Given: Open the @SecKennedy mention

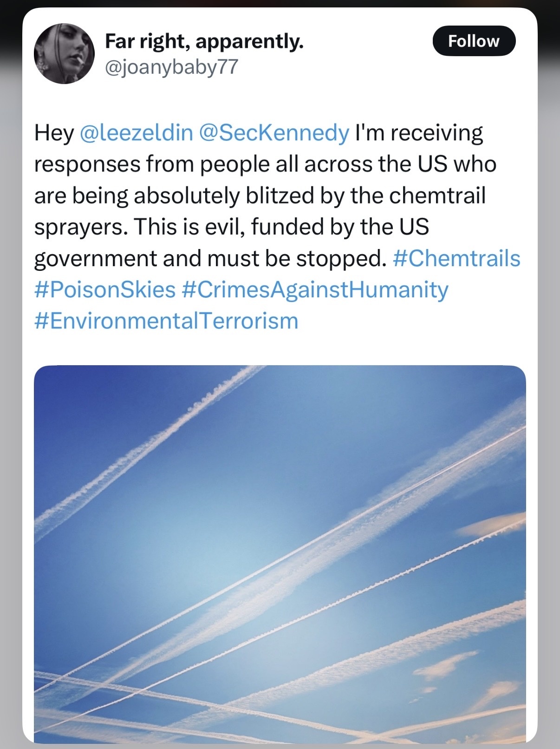Looking at the screenshot, I should (274, 133).
